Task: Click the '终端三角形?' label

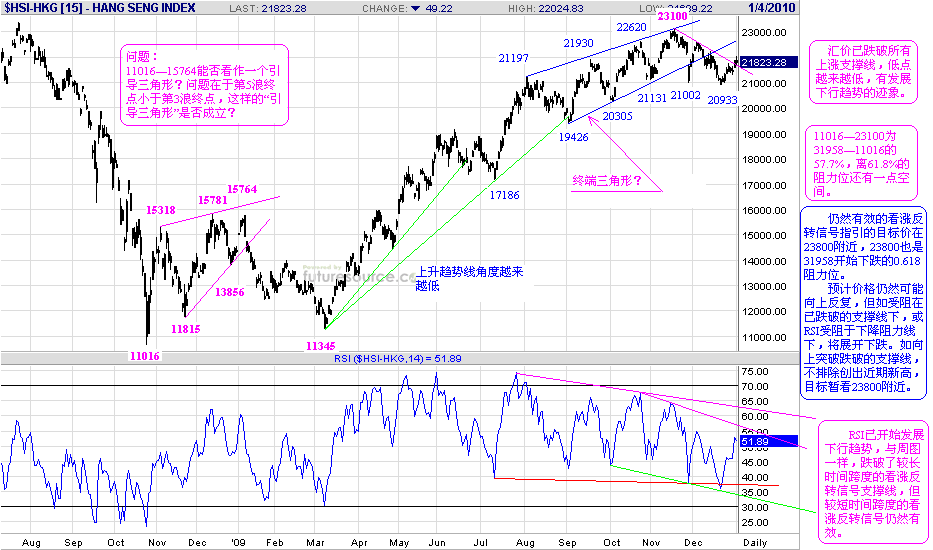Action: pos(607,180)
